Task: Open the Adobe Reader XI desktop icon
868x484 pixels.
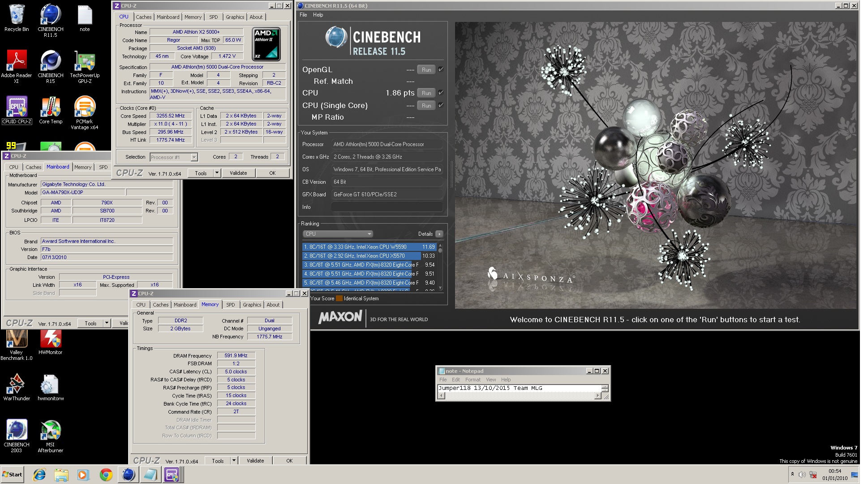Action: [x=17, y=67]
